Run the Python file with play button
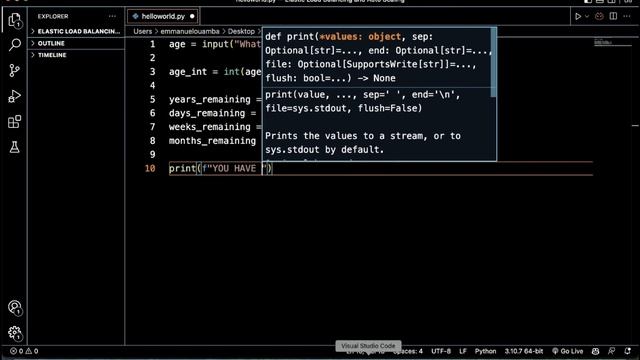640x360 pixels. pyautogui.click(x=578, y=16)
